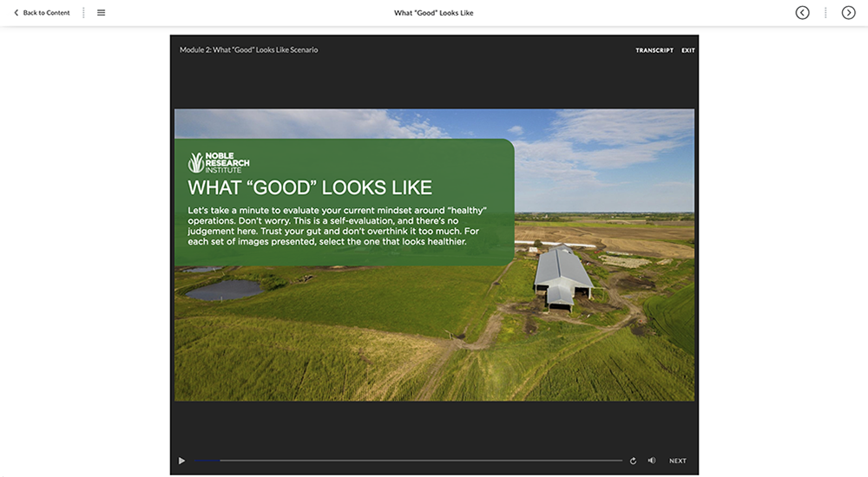Mute audio with the speaker icon
The image size is (868, 477).
pos(651,461)
